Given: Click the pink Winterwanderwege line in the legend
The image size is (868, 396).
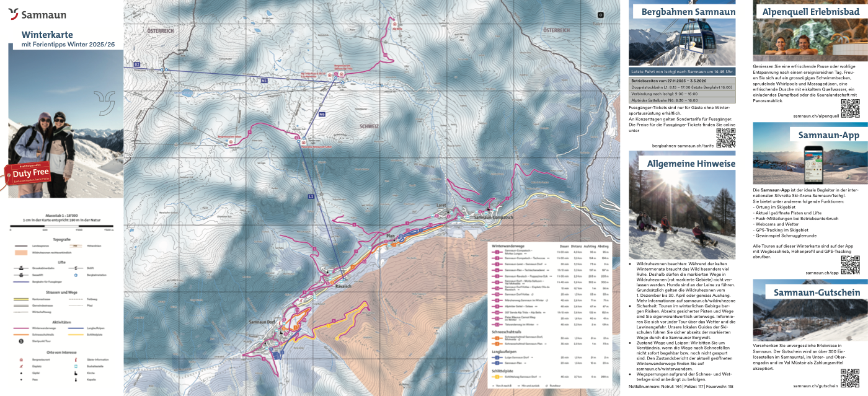Looking at the screenshot, I should coord(21,328).
